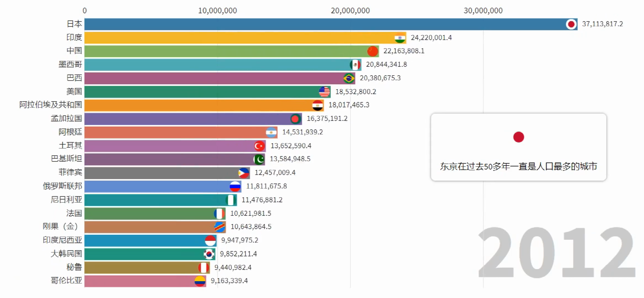Click the Japan flag icon on the top bar
Viewport: 644px width, 298px height.
pos(571,24)
